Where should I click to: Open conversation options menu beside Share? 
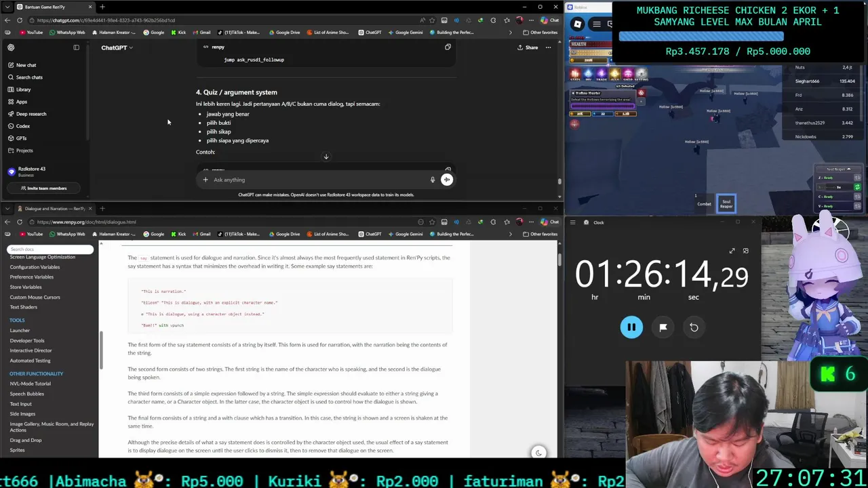(x=548, y=47)
